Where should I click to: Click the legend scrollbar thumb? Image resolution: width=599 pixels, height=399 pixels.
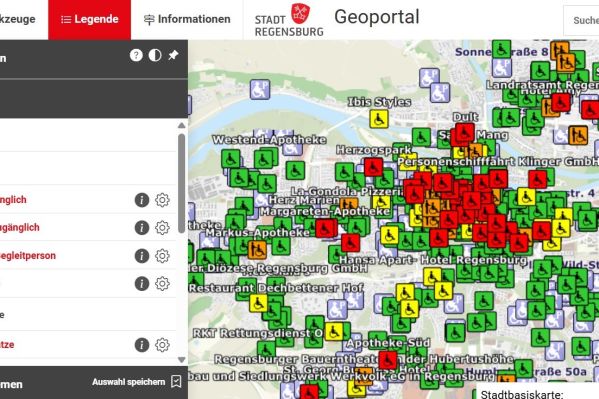click(181, 183)
